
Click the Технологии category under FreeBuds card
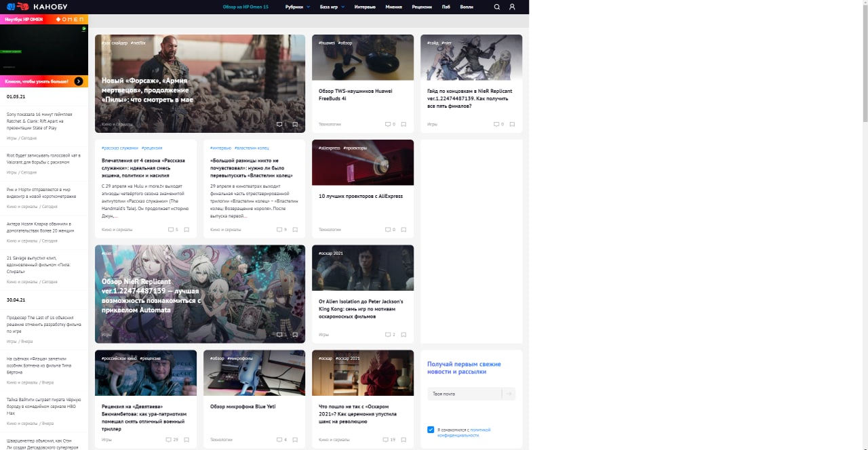tap(330, 124)
